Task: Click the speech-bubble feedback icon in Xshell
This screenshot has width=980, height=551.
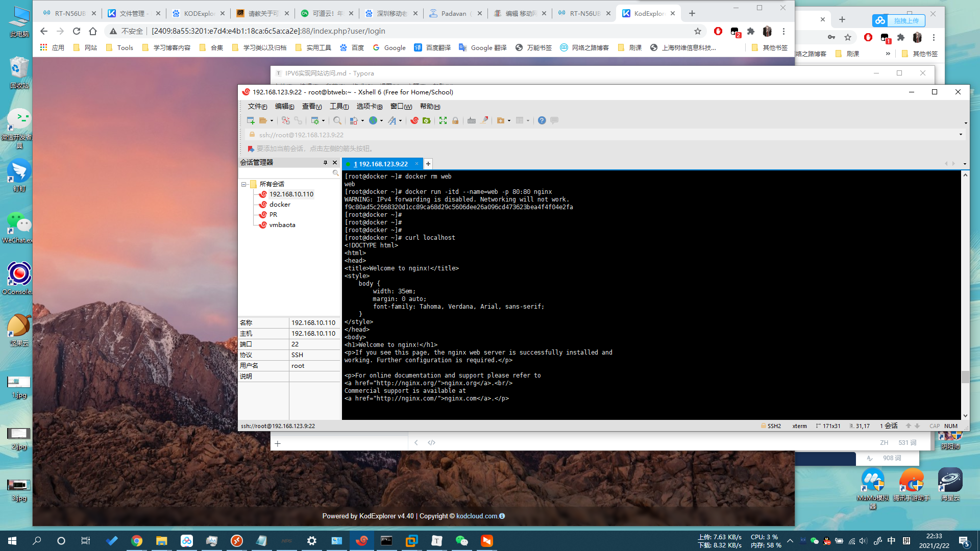Action: pyautogui.click(x=554, y=120)
